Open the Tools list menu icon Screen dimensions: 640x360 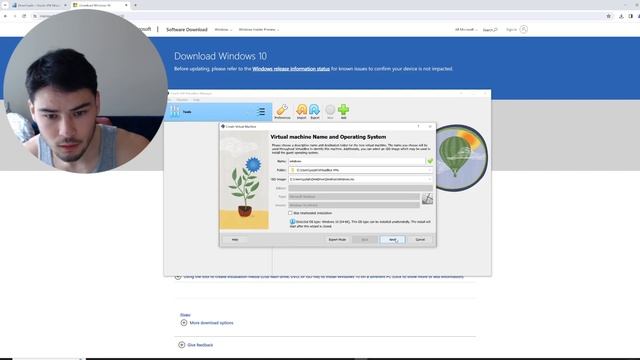(261, 111)
